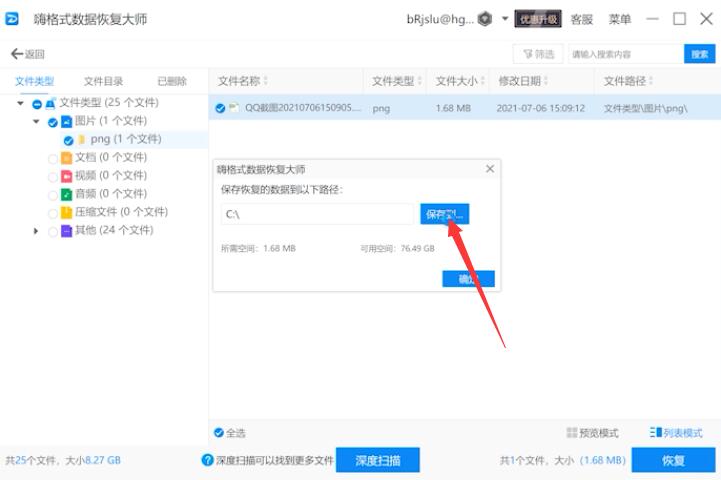Click the blue 恢复 recover button
This screenshot has height=480, width=721.
[673, 460]
